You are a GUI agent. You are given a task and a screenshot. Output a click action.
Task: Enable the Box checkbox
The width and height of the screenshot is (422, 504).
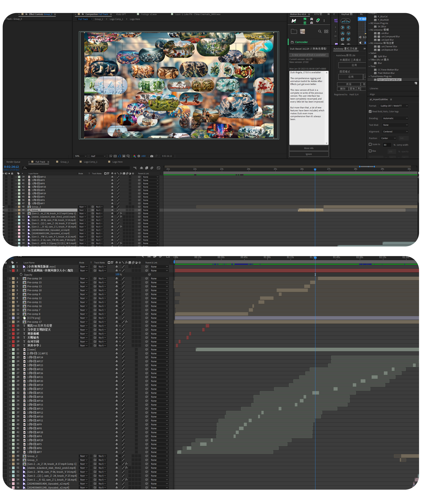tap(370, 151)
